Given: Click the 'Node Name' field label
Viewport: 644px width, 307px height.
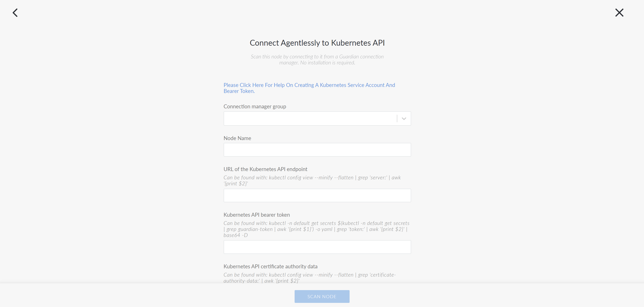Looking at the screenshot, I should coord(237,138).
